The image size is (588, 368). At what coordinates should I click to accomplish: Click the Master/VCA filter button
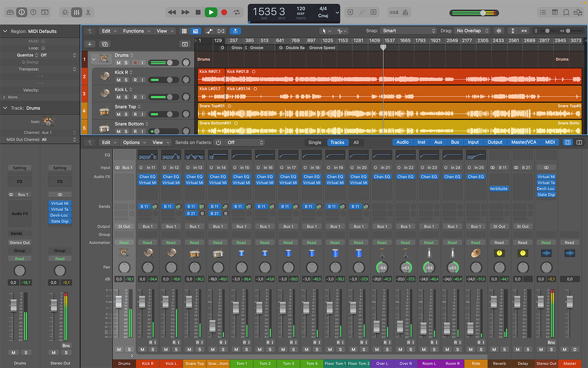pyautogui.click(x=523, y=142)
